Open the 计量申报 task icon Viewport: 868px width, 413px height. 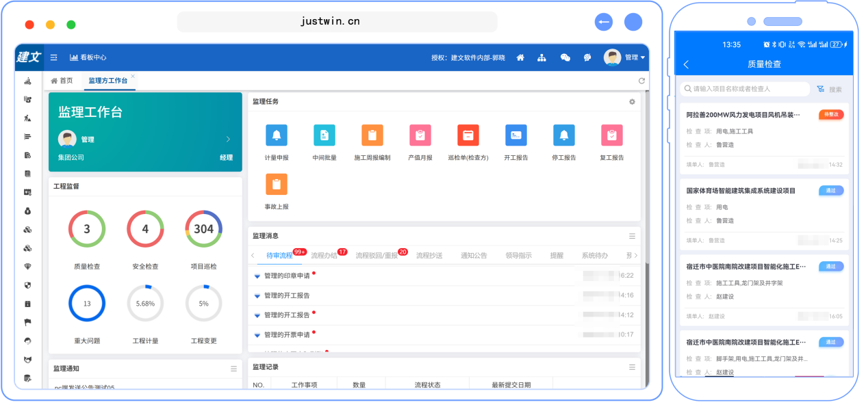(x=277, y=135)
